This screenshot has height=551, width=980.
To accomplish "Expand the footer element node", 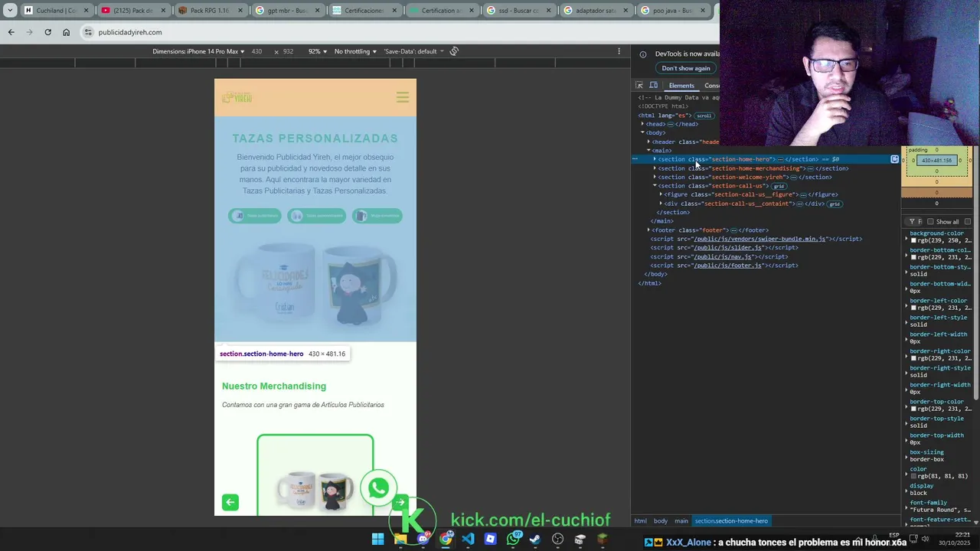I will tap(648, 230).
